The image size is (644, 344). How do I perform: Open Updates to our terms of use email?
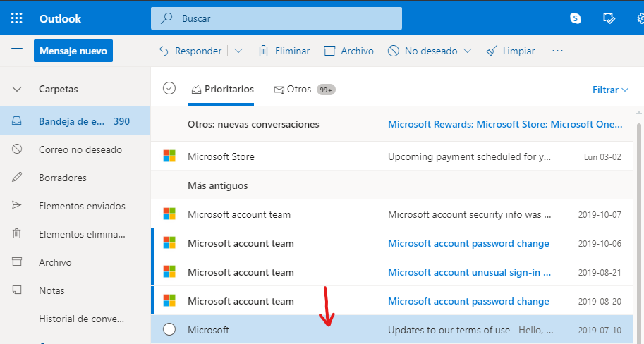coord(391,330)
